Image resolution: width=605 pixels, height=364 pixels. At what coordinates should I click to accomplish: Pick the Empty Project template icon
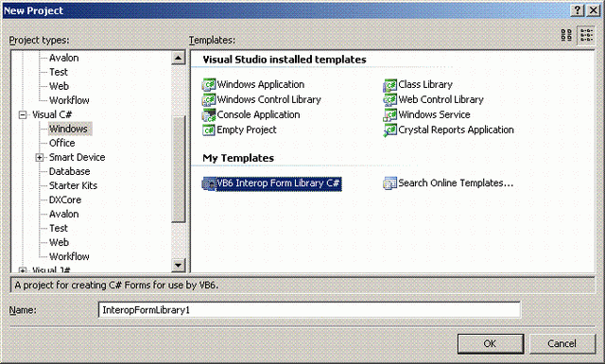209,130
